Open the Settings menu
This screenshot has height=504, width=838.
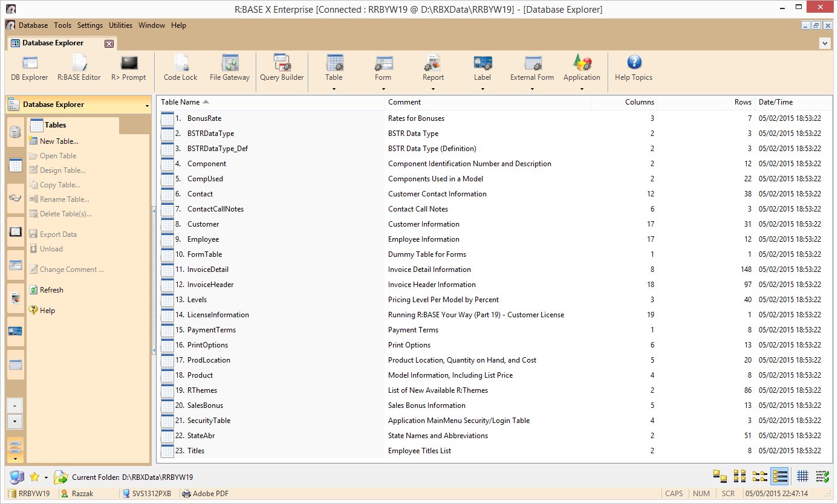click(89, 25)
